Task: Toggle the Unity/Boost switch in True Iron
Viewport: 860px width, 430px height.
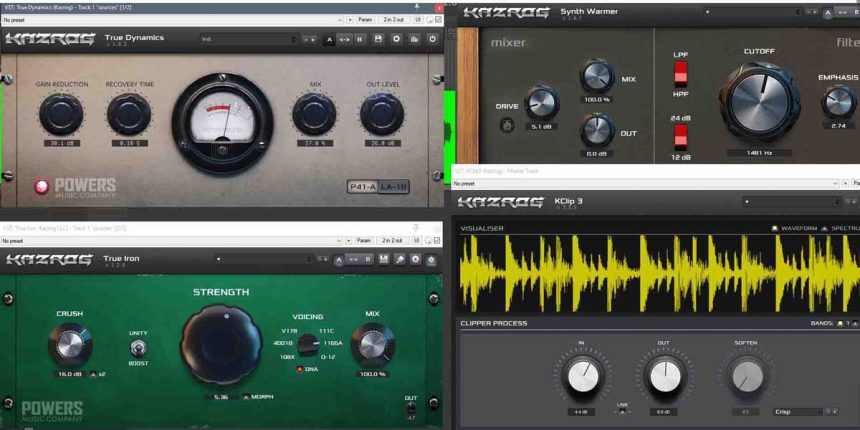Action: [x=137, y=348]
